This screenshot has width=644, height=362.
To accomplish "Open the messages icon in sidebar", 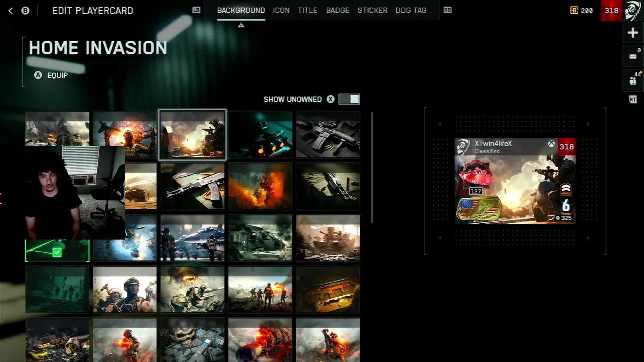I will tap(633, 56).
